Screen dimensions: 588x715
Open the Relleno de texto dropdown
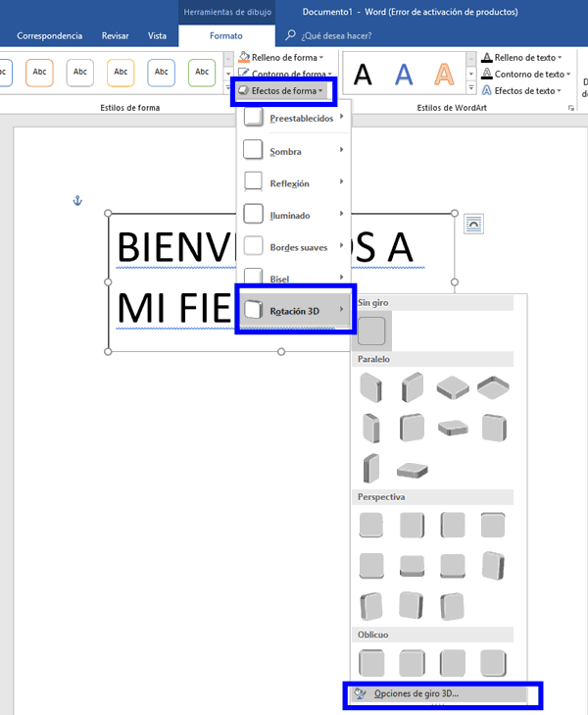(522, 58)
